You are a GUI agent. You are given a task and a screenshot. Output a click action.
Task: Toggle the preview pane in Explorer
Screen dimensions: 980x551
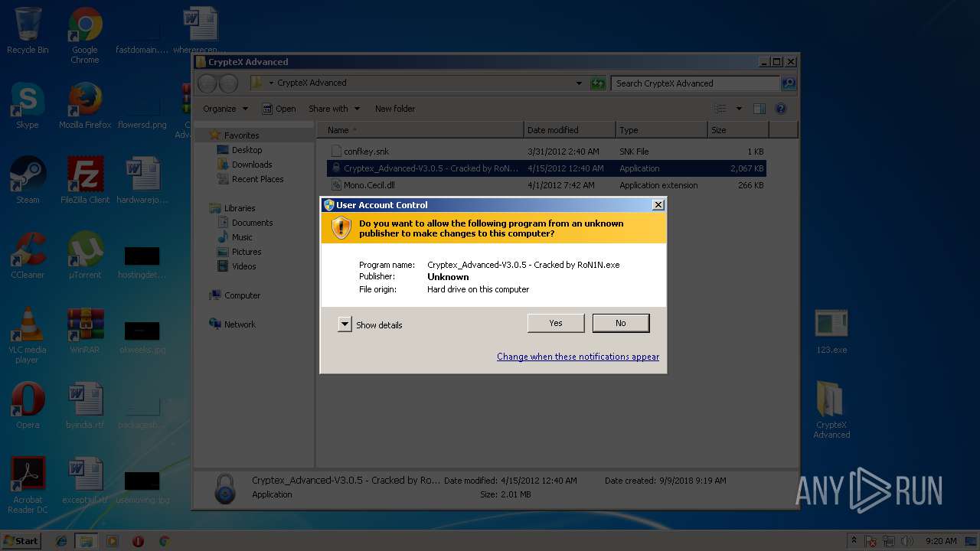click(x=759, y=109)
